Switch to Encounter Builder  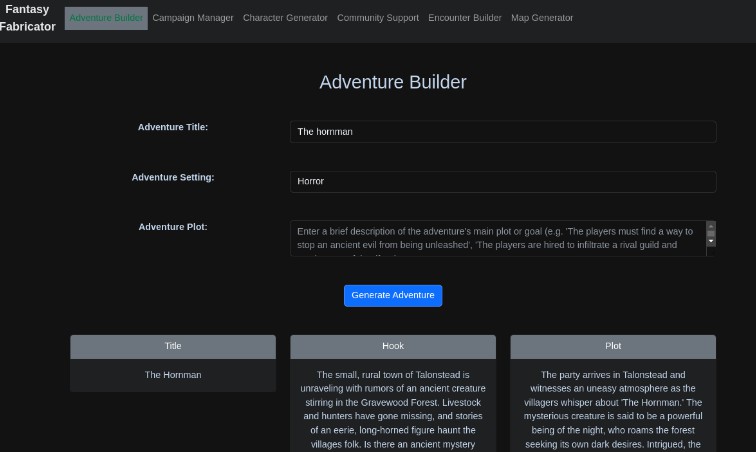[x=465, y=18]
